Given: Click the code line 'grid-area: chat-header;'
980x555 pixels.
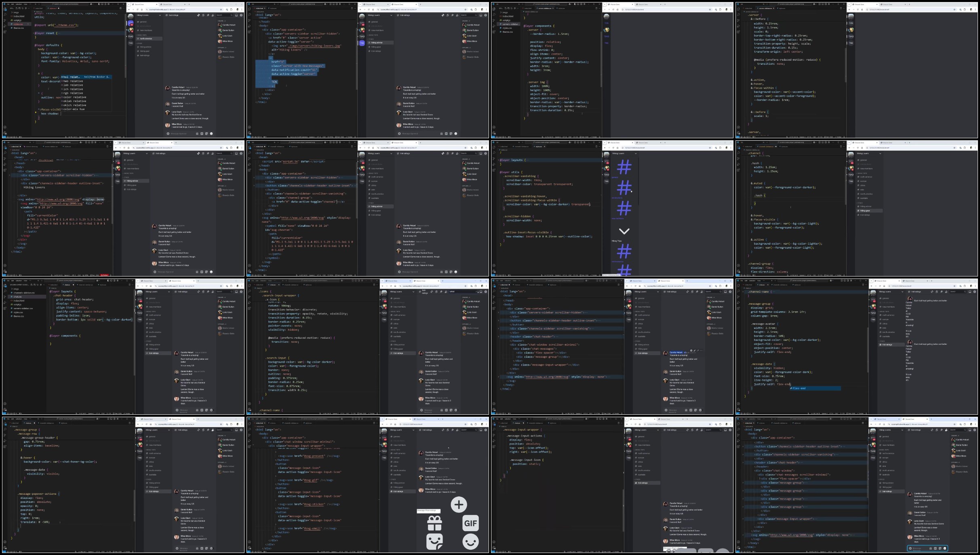Looking at the screenshot, I should coord(75,300).
